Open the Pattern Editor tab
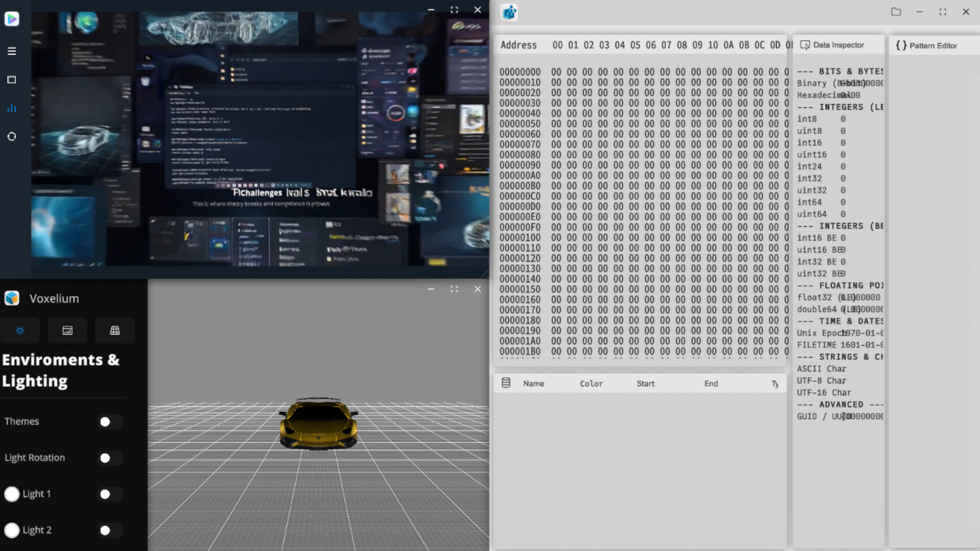The width and height of the screenshot is (980, 551). pyautogui.click(x=933, y=45)
